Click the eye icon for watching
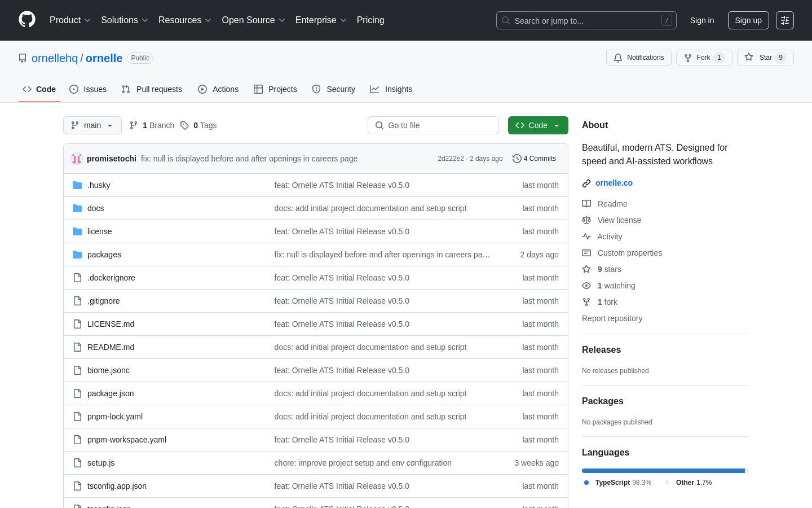The width and height of the screenshot is (812, 508). [586, 286]
